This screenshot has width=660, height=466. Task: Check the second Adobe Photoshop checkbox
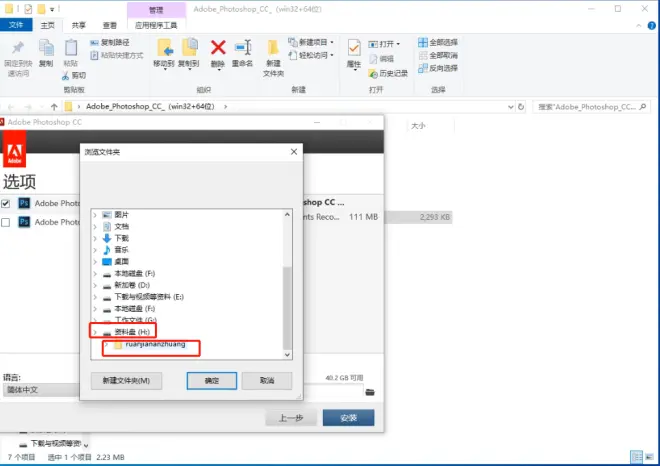(5, 222)
